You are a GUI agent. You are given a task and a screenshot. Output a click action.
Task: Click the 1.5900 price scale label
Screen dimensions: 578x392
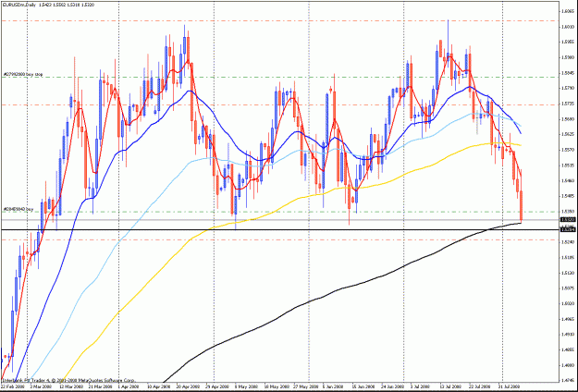(568, 57)
